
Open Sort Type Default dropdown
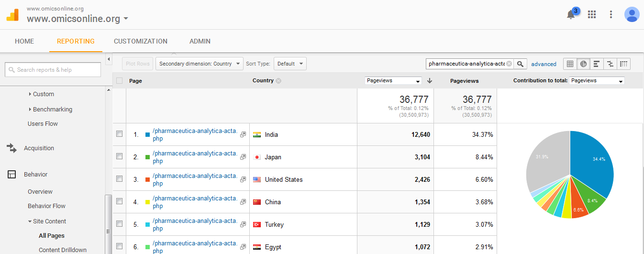[290, 64]
